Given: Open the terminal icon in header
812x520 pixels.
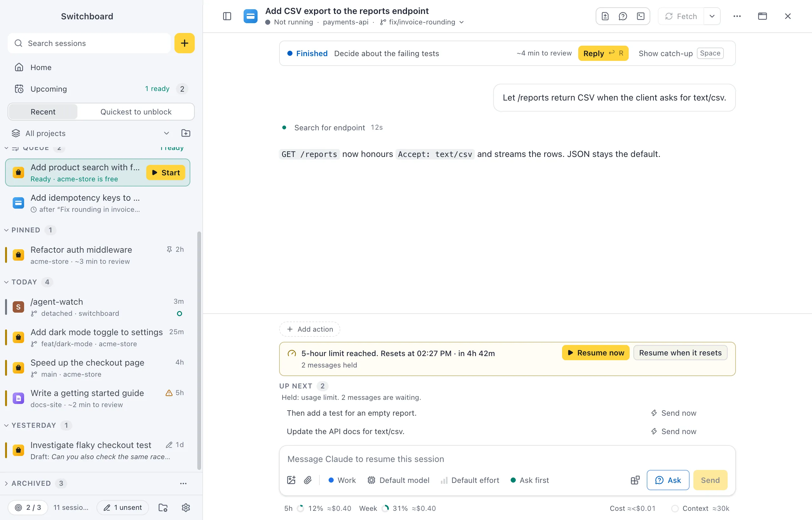Looking at the screenshot, I should [641, 16].
